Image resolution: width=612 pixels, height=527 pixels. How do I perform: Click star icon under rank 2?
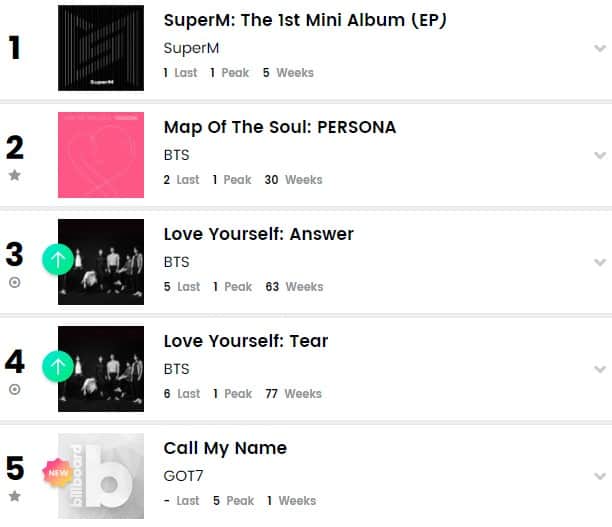(x=15, y=175)
